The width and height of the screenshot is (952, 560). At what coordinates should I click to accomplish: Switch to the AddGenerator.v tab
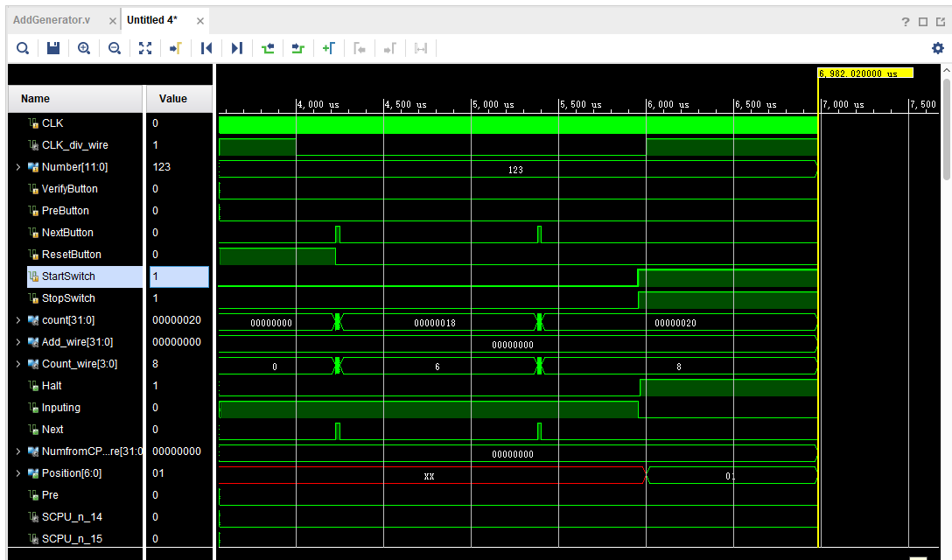(52, 19)
